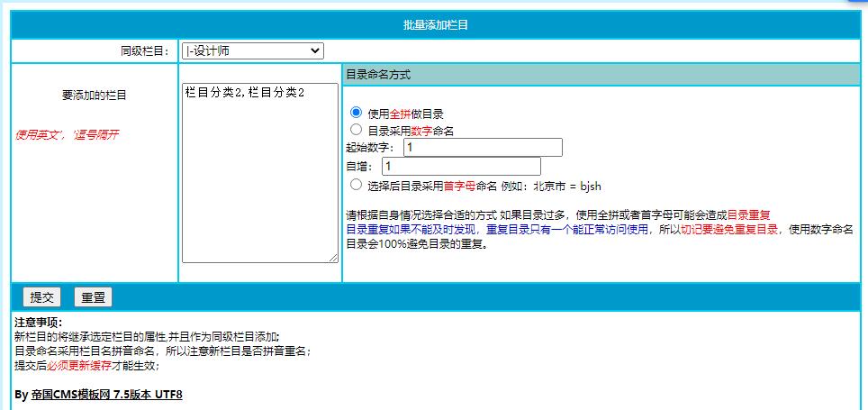Screen dimensions: 868x410
Task: Click the 目录命名方式 section header
Action: tap(379, 75)
